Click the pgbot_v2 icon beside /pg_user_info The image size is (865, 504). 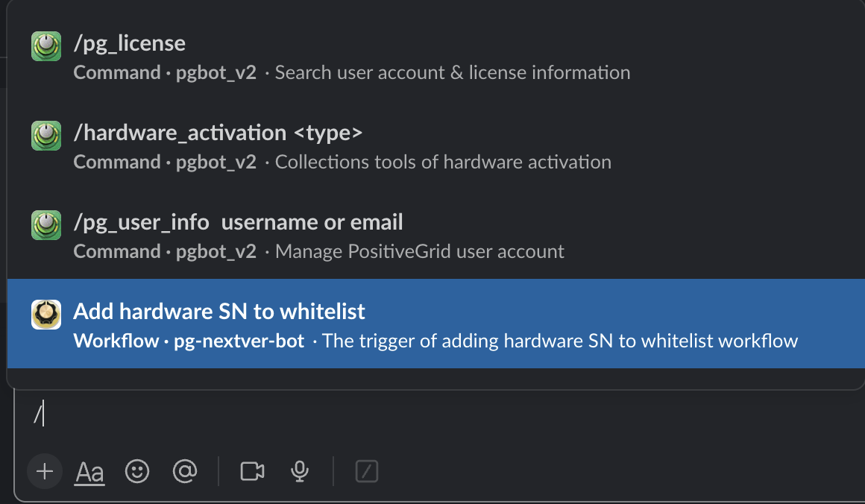[x=46, y=225]
